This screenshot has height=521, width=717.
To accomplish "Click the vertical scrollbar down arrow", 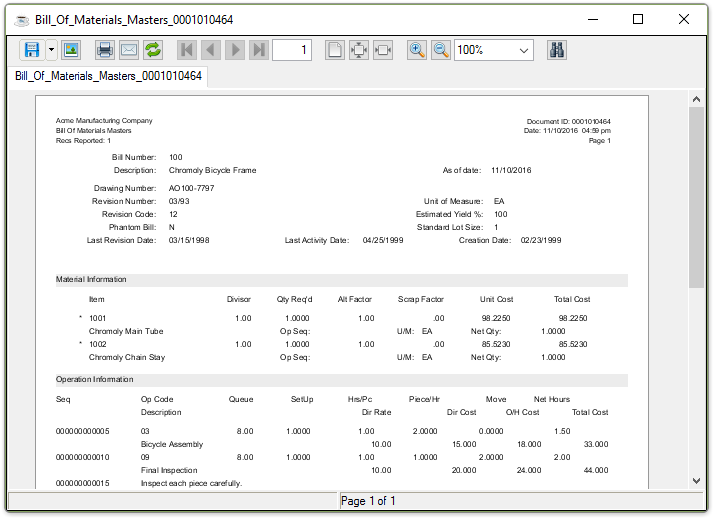I will pos(696,480).
